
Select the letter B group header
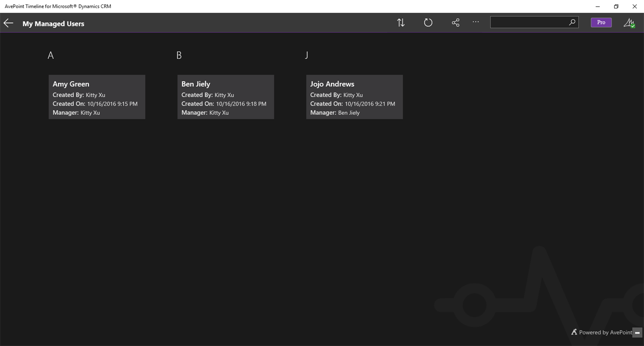pyautogui.click(x=179, y=55)
